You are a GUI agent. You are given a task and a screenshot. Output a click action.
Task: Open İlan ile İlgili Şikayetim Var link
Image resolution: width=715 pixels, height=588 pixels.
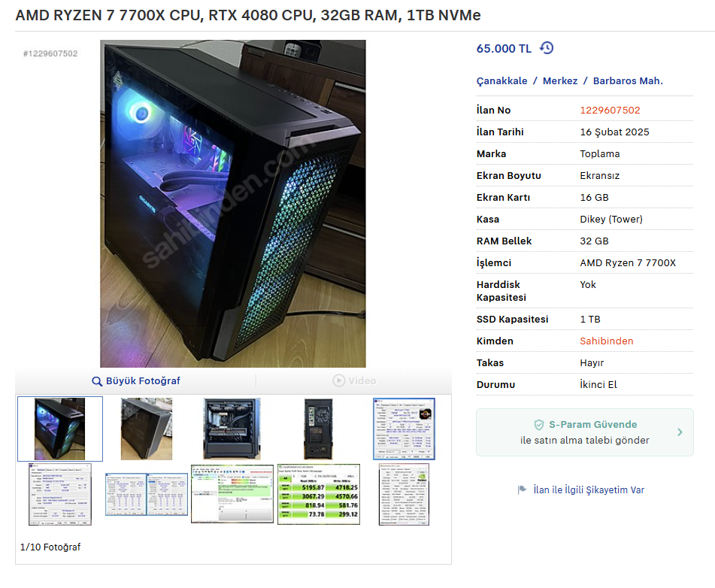(x=589, y=490)
